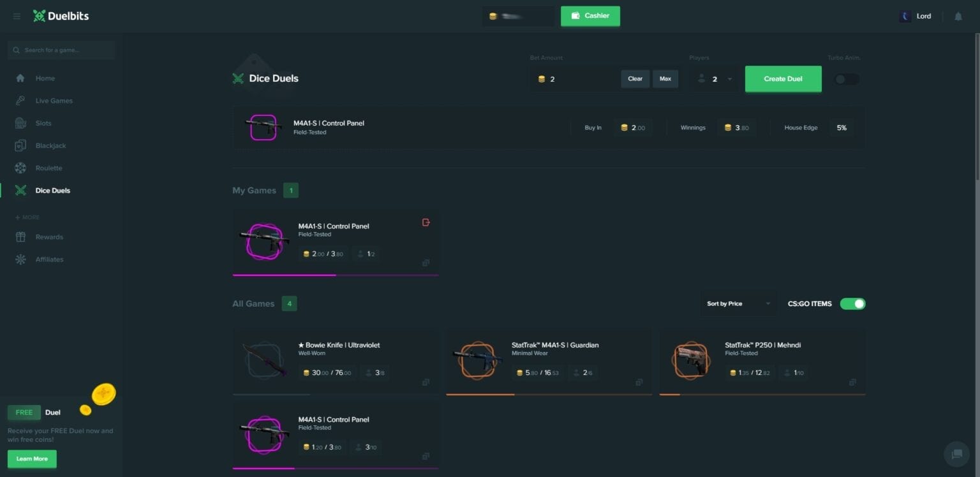Click the red leave-game icon on My Games card
Viewport: 980px width, 477px height.
coord(426,223)
